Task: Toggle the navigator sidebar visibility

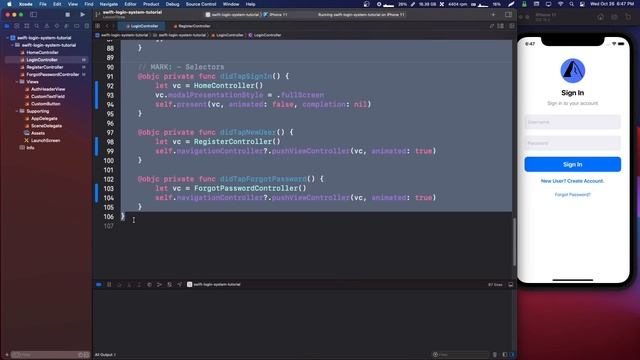Action: (33, 15)
